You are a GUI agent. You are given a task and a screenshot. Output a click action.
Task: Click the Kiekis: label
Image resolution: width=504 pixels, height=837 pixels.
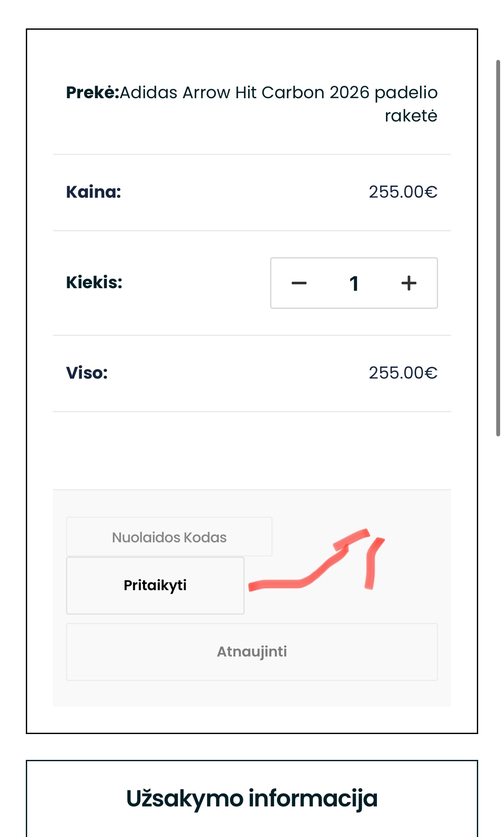[x=94, y=283]
